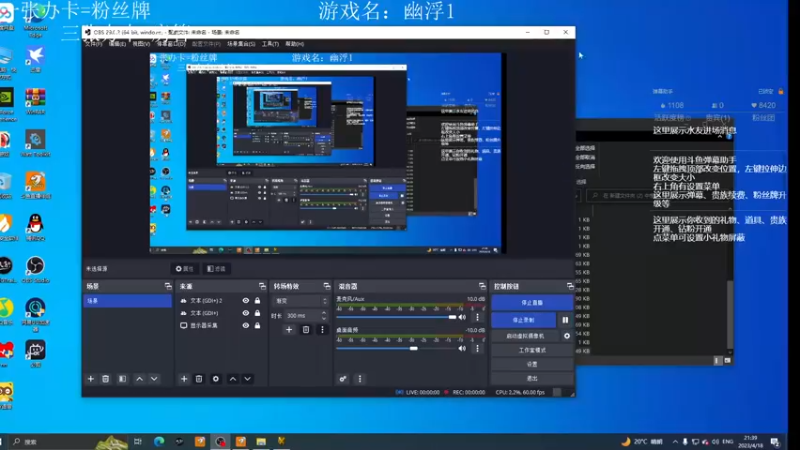Move the scene down with the arrow
The width and height of the screenshot is (800, 450).
point(154,379)
